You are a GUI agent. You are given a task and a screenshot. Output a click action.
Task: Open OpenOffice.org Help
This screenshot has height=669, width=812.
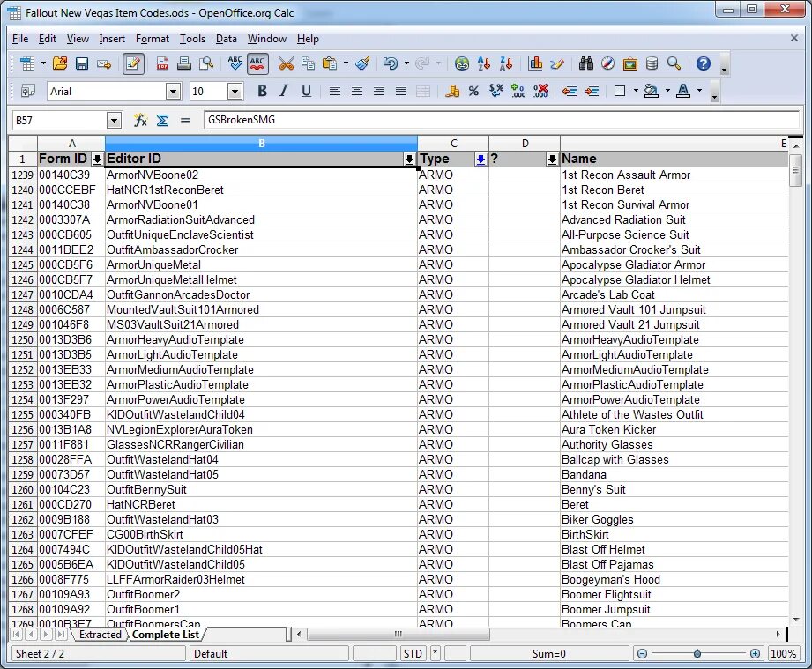click(703, 63)
